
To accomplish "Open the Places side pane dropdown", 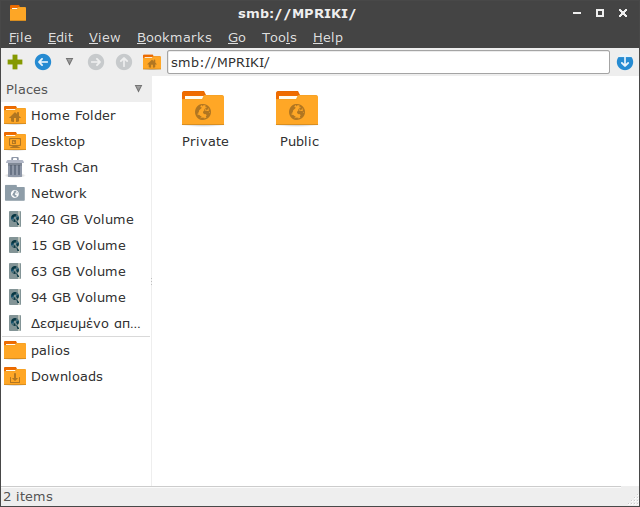I will (x=138, y=89).
